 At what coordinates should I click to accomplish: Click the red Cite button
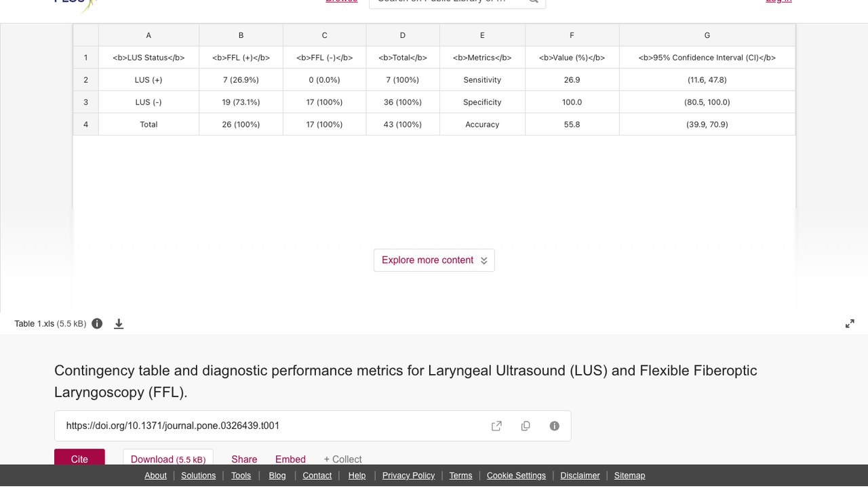79,457
